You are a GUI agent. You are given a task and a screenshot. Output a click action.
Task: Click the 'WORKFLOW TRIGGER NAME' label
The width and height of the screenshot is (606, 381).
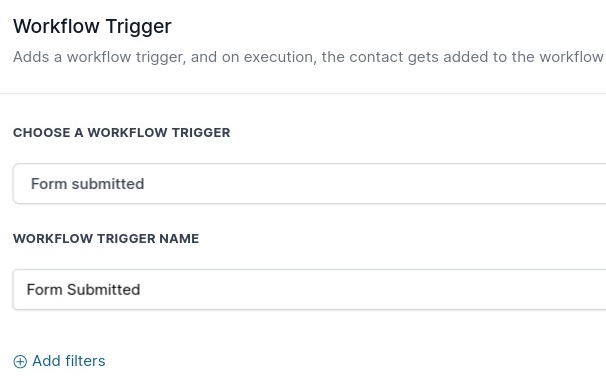(106, 238)
